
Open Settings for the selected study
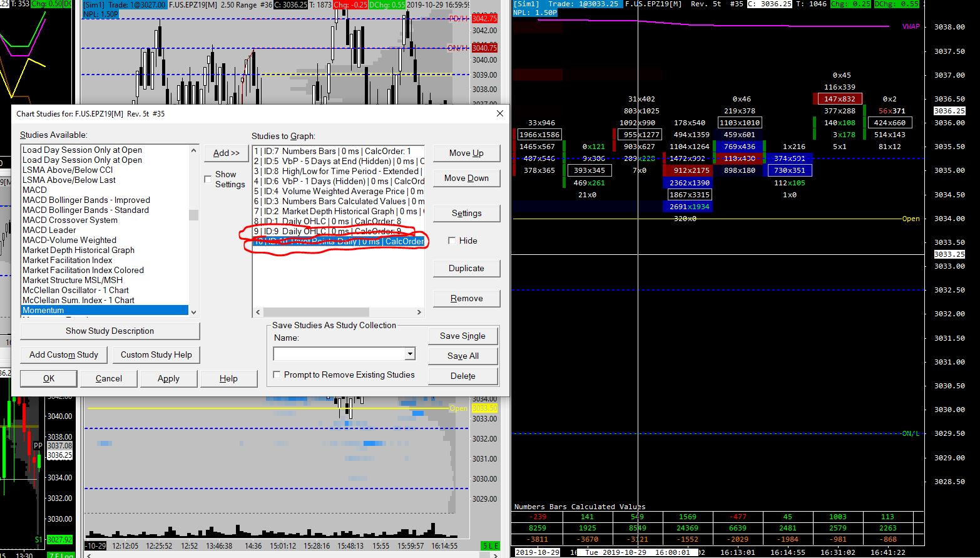(x=466, y=213)
